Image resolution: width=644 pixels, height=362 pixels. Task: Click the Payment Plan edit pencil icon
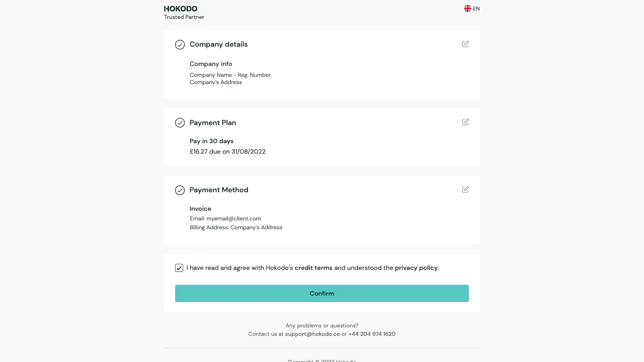[465, 122]
